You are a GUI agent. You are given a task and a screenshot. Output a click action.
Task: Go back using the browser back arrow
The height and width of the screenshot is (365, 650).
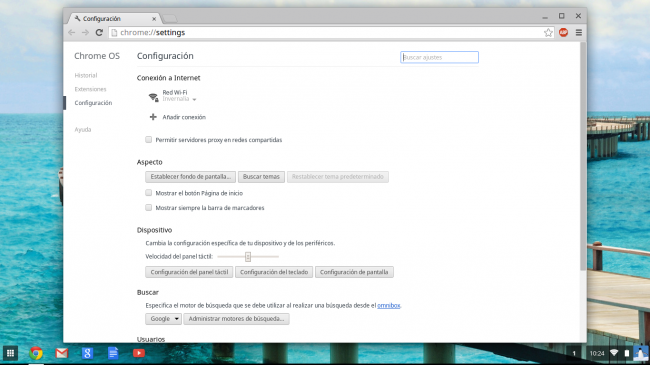72,32
